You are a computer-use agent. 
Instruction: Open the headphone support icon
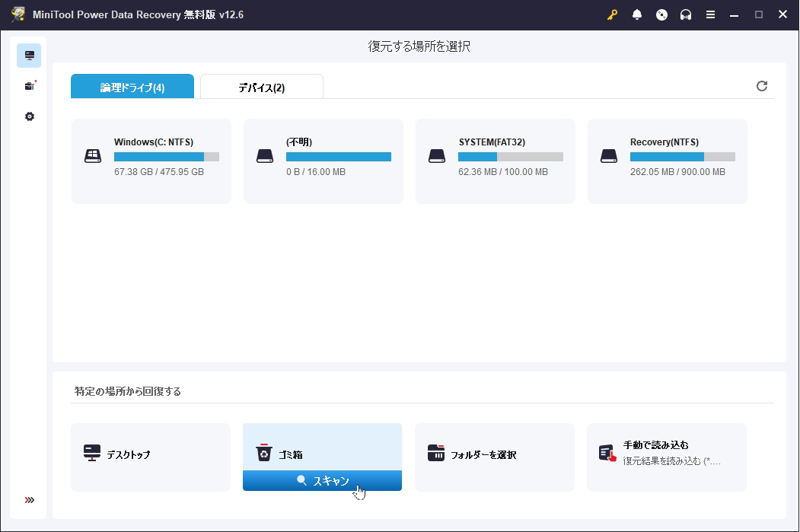coord(686,14)
